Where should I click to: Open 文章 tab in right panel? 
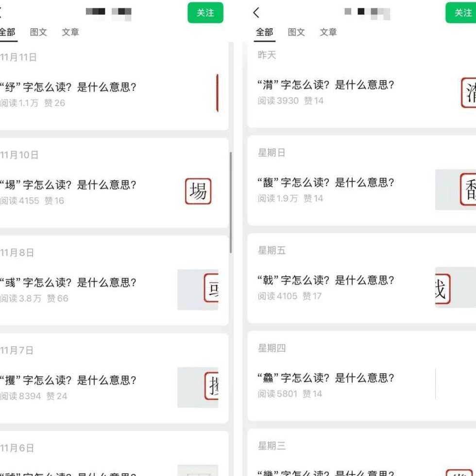[328, 32]
